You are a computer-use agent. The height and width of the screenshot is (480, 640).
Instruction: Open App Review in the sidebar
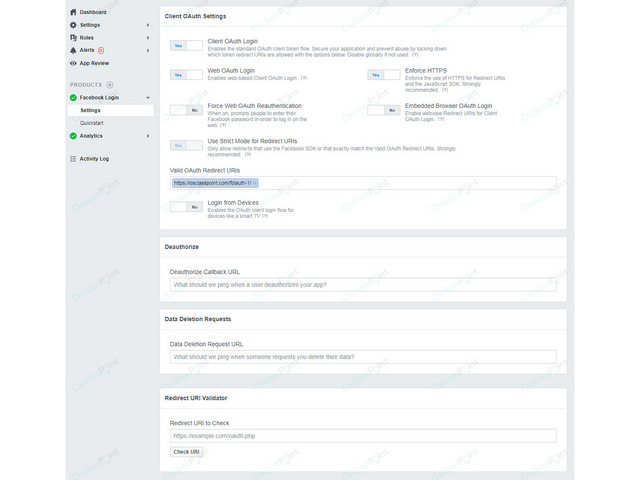pos(94,63)
